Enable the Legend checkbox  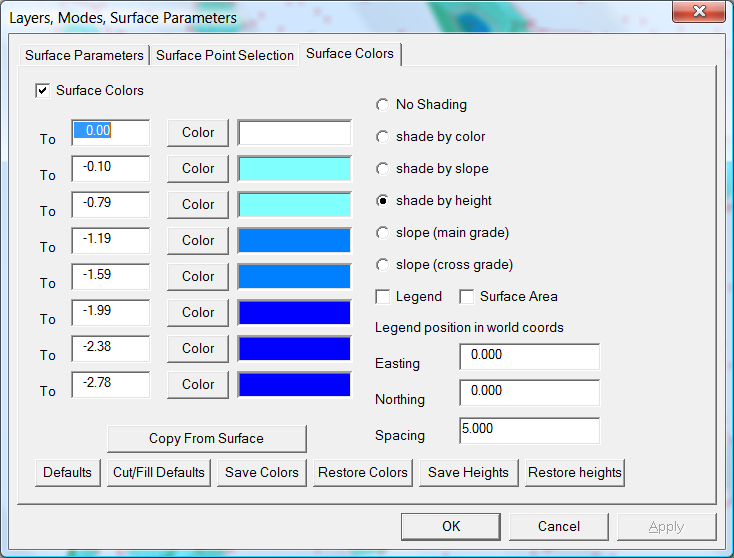(x=383, y=297)
